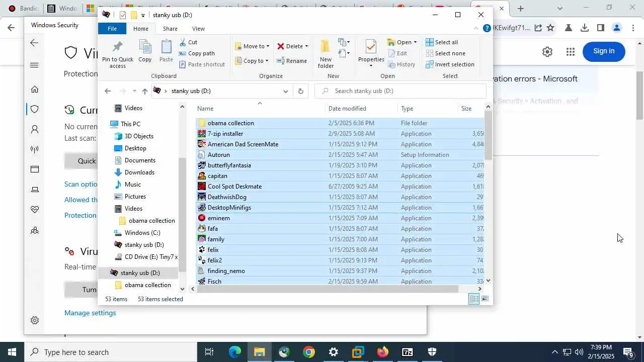644x362 pixels.
Task: Click the Cut scissors button
Action: [x=188, y=42]
